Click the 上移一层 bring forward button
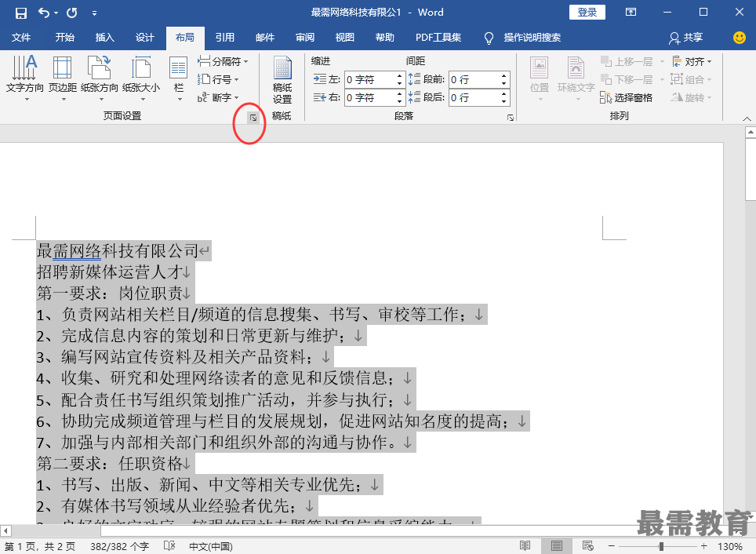The width and height of the screenshot is (756, 554). (x=627, y=61)
